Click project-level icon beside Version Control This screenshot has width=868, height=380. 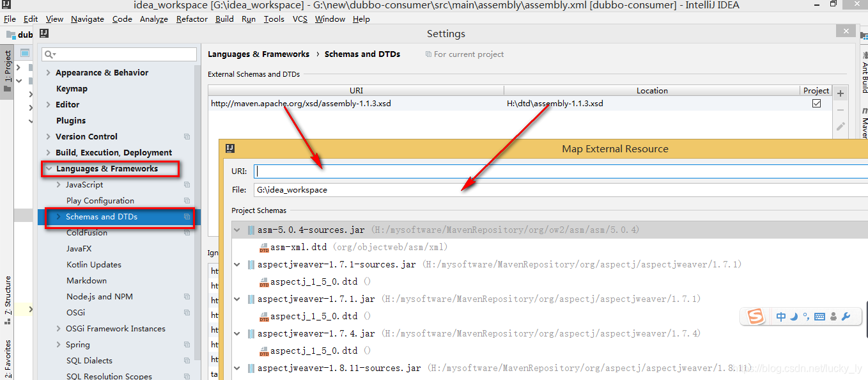coord(187,137)
